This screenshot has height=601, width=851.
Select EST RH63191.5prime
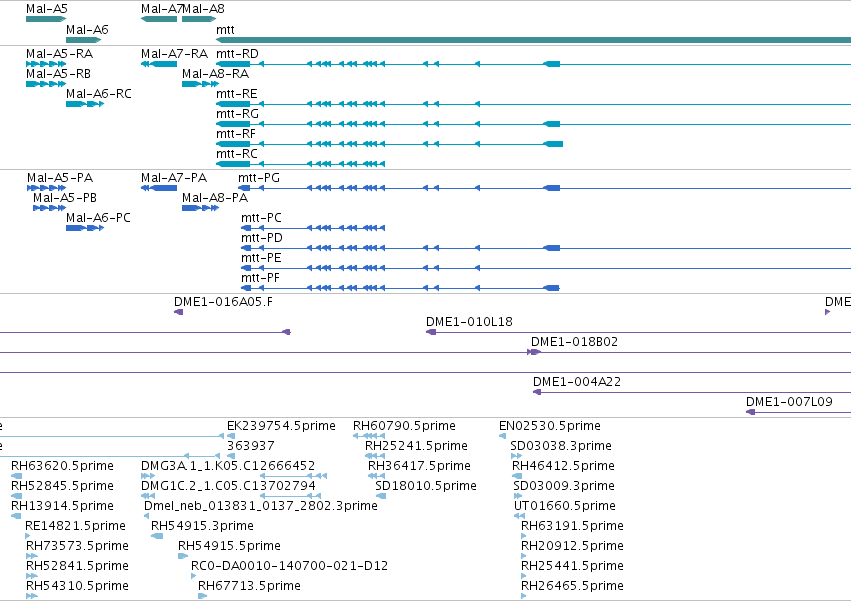click(x=524, y=536)
